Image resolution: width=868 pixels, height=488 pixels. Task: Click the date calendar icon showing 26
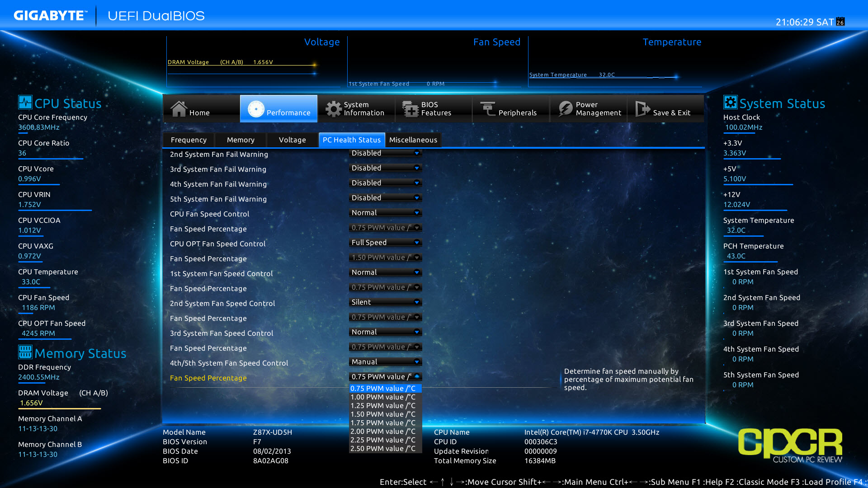point(840,21)
